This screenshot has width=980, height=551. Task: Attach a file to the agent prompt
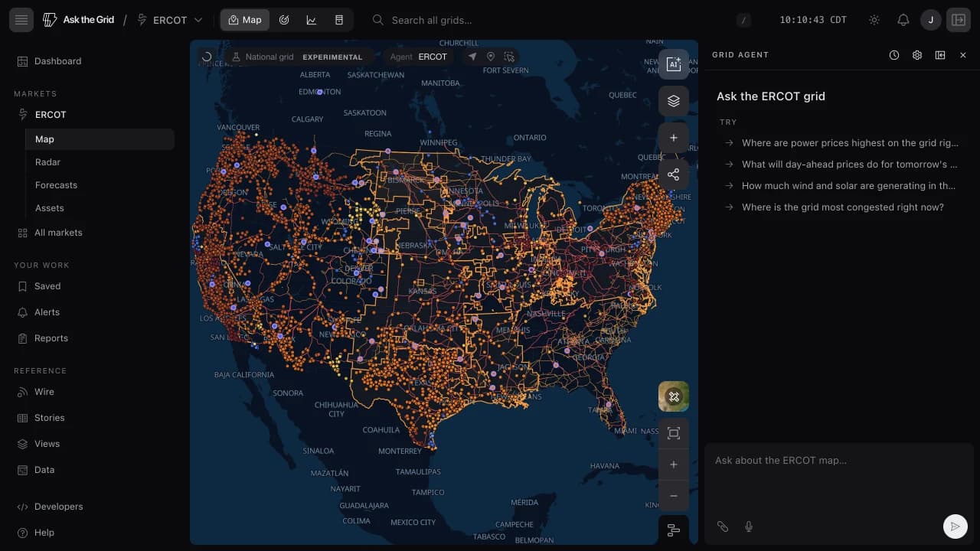coord(722,527)
